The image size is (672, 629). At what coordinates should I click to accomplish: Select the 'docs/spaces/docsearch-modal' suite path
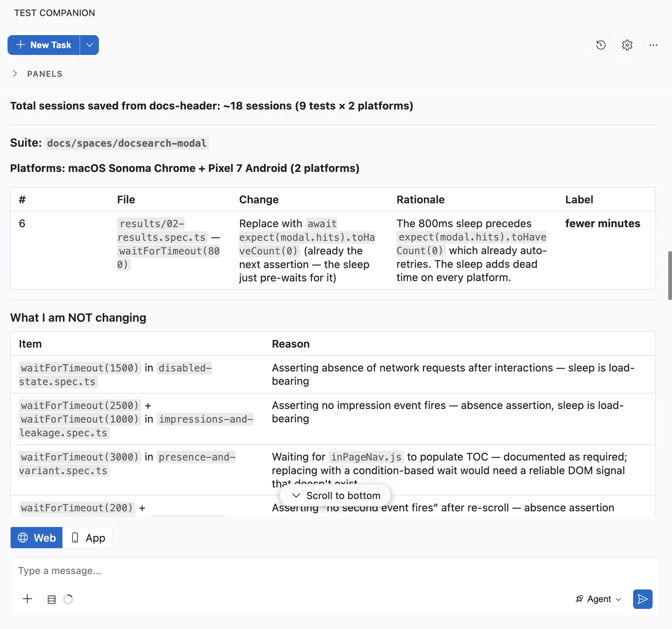click(x=127, y=143)
